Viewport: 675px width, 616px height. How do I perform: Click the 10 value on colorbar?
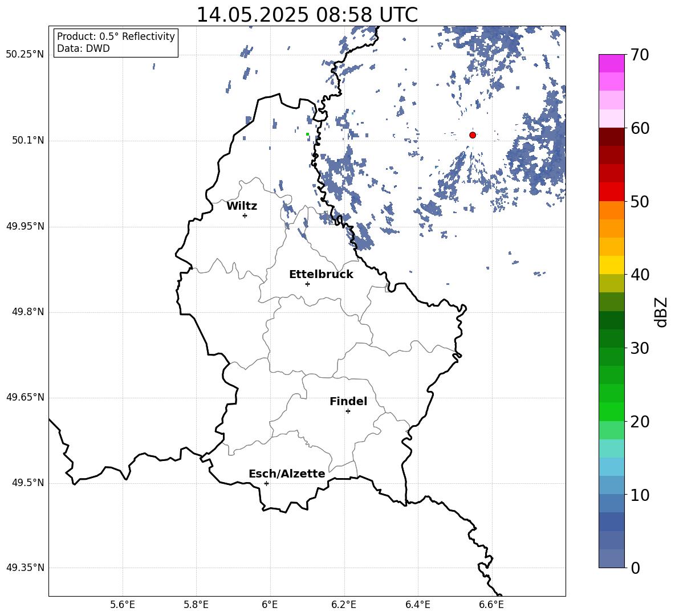pyautogui.click(x=640, y=495)
